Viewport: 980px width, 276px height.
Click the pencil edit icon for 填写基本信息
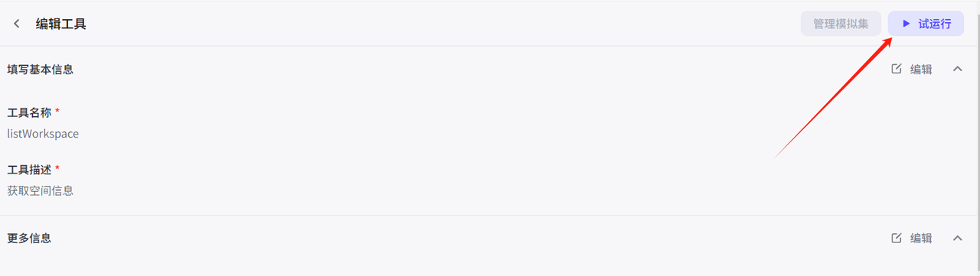pyautogui.click(x=897, y=69)
